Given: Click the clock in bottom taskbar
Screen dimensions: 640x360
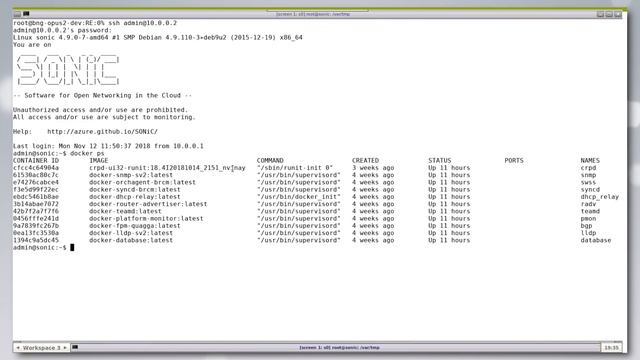Looking at the screenshot, I should (611, 348).
